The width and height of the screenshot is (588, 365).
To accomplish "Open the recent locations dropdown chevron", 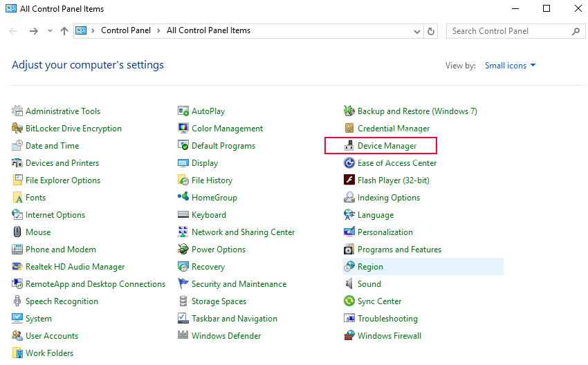I will point(50,31).
